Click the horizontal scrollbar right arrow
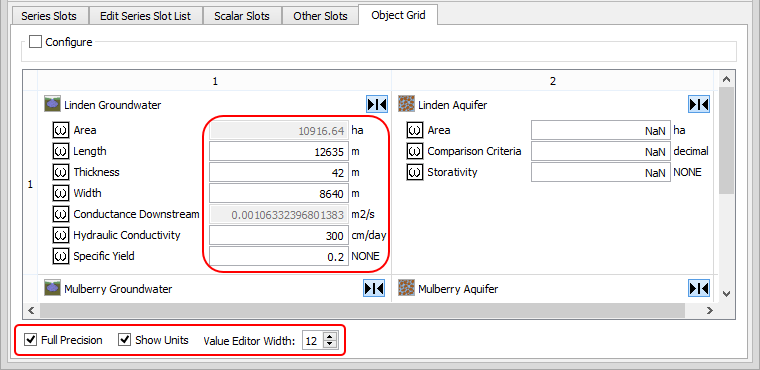The height and width of the screenshot is (370, 760). pyautogui.click(x=710, y=310)
